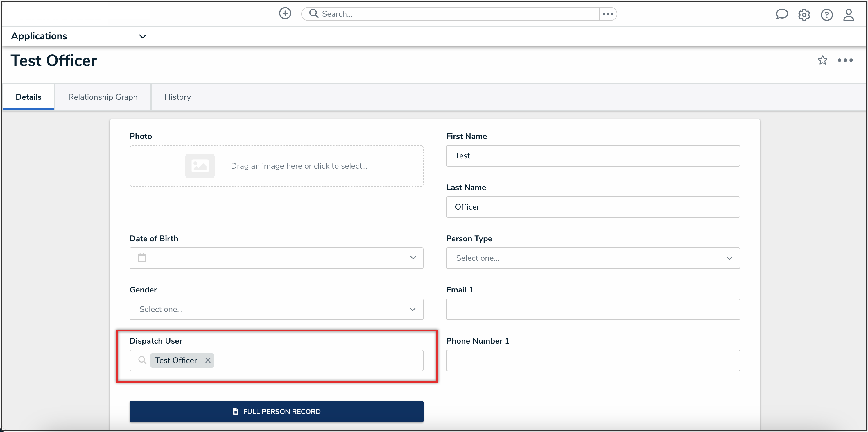Open the user profile icon
Screen dimensions: 868x432
[x=849, y=15]
